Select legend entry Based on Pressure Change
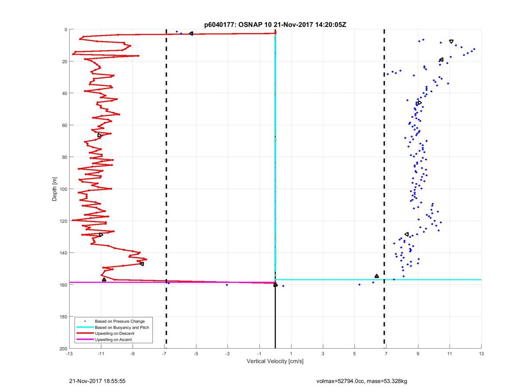Viewport: 532px width, 392px height. [x=120, y=321]
